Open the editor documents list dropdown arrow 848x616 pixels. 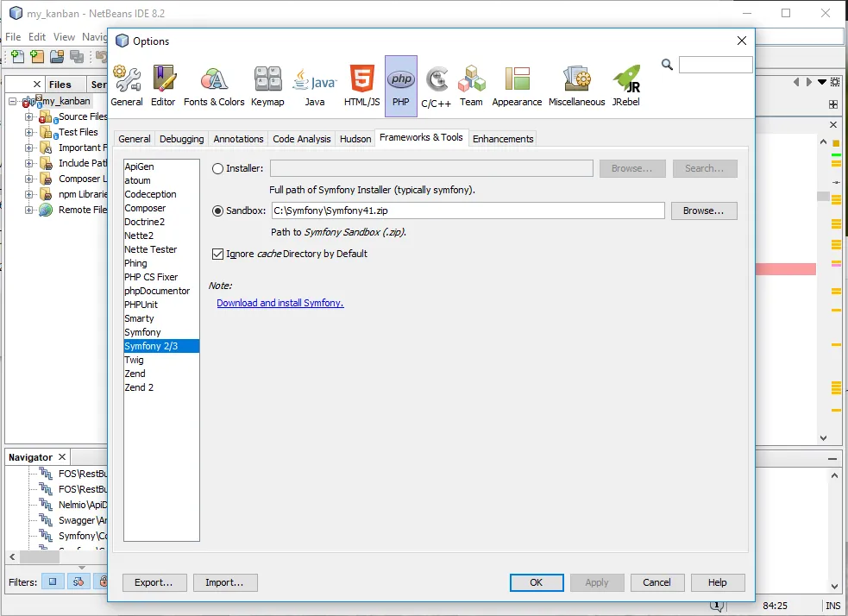(x=822, y=82)
